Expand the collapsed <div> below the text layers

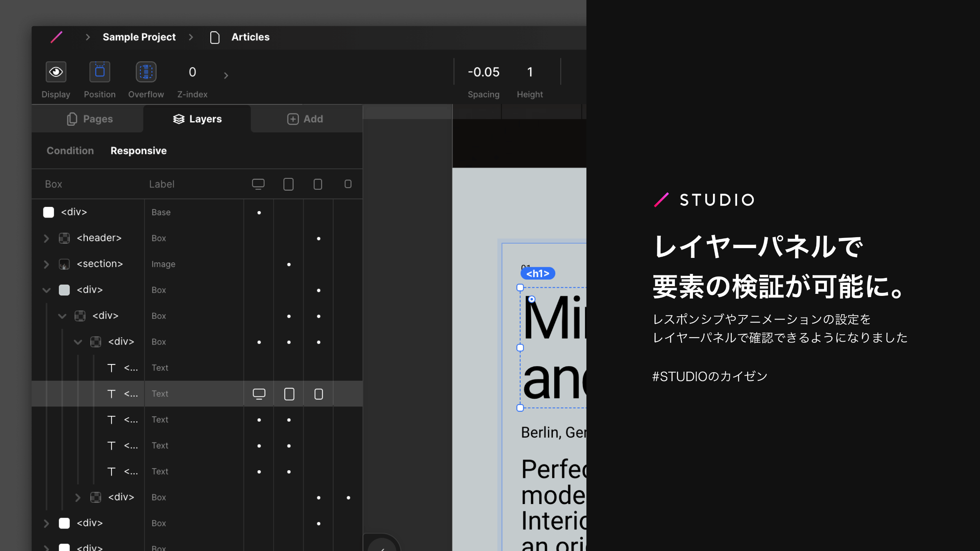(x=78, y=497)
